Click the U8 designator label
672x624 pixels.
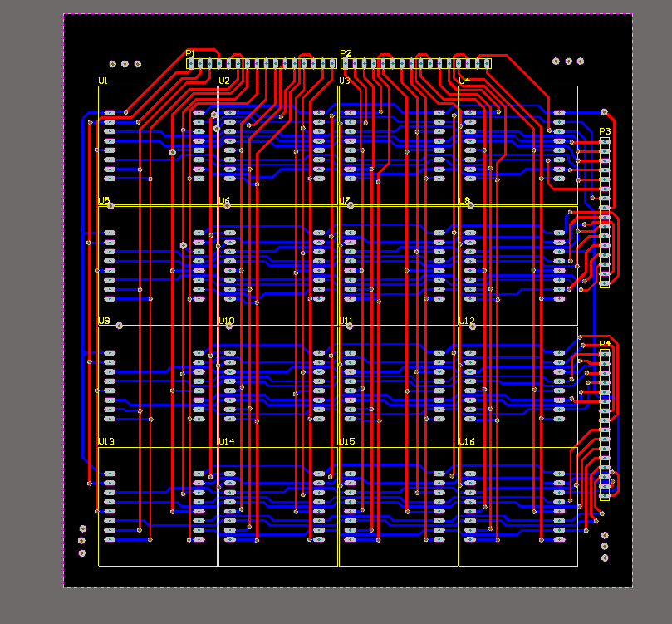pyautogui.click(x=464, y=200)
